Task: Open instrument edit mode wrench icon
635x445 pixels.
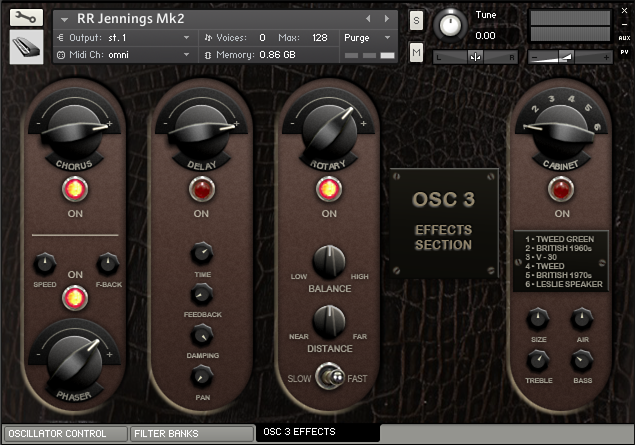Action: pos(26,18)
